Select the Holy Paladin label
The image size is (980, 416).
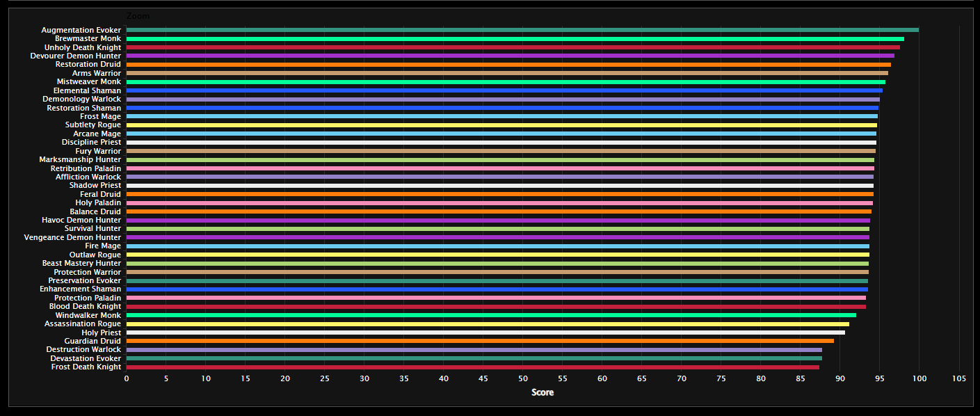coord(98,202)
